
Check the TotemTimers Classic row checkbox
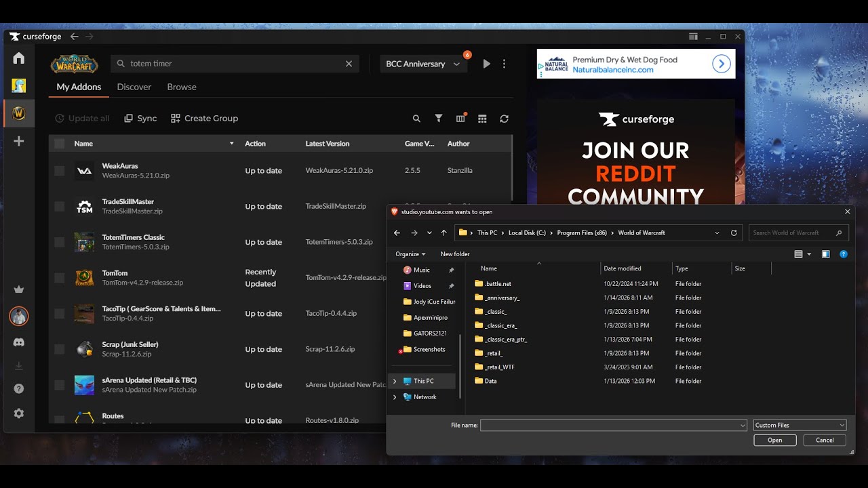click(60, 242)
